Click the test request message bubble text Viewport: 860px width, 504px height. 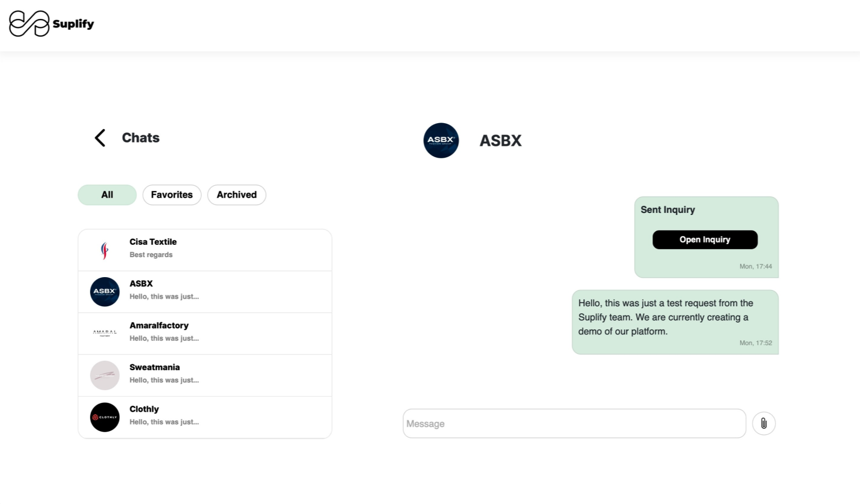(x=665, y=317)
